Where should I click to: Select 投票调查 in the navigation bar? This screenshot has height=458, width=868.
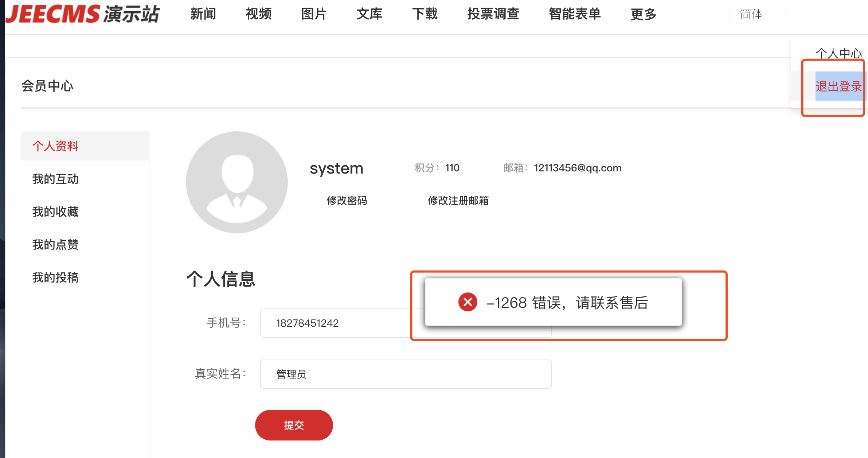pos(493,14)
